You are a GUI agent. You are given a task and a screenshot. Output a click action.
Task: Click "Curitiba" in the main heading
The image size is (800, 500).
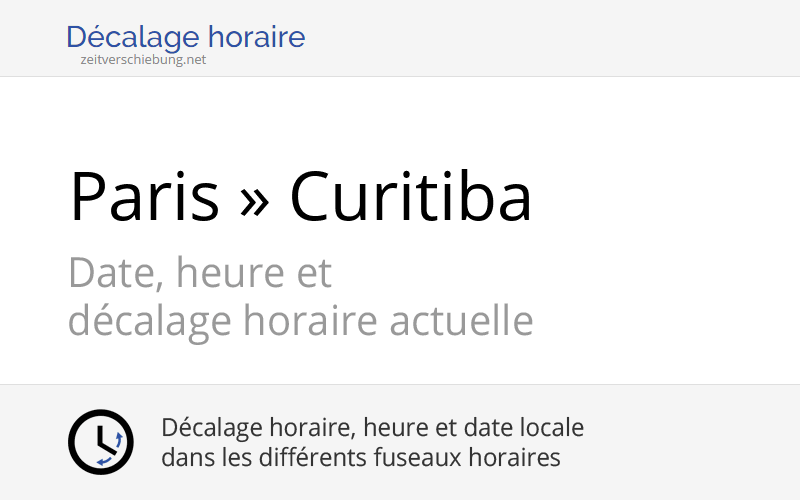click(x=411, y=196)
